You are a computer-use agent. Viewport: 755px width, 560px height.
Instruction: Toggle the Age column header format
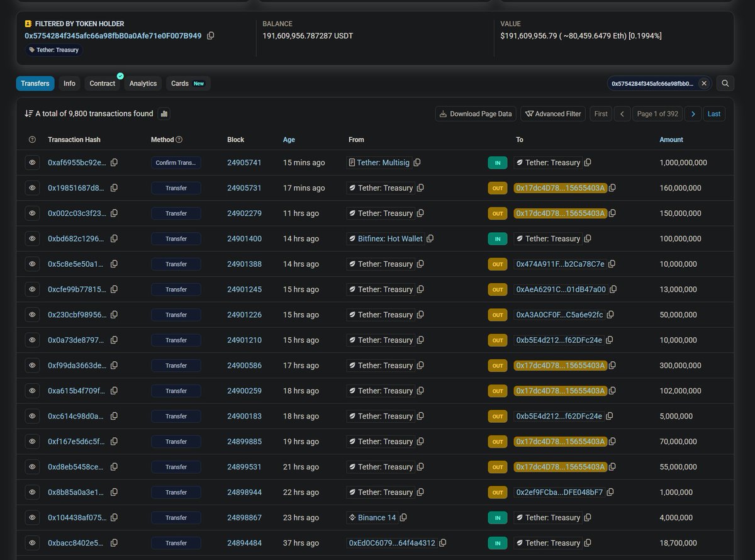(289, 140)
